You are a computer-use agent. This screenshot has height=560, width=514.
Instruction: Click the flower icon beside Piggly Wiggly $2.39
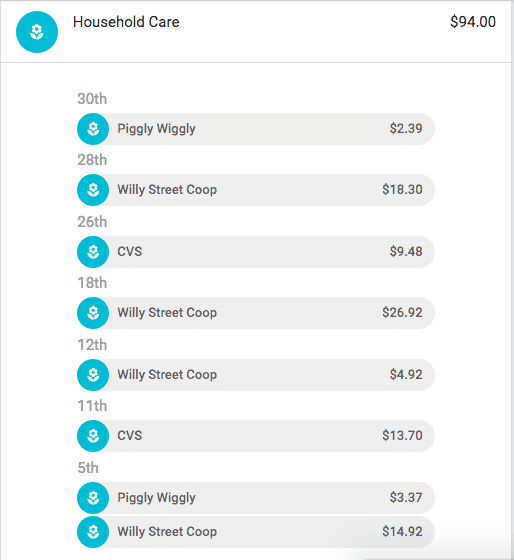click(93, 129)
